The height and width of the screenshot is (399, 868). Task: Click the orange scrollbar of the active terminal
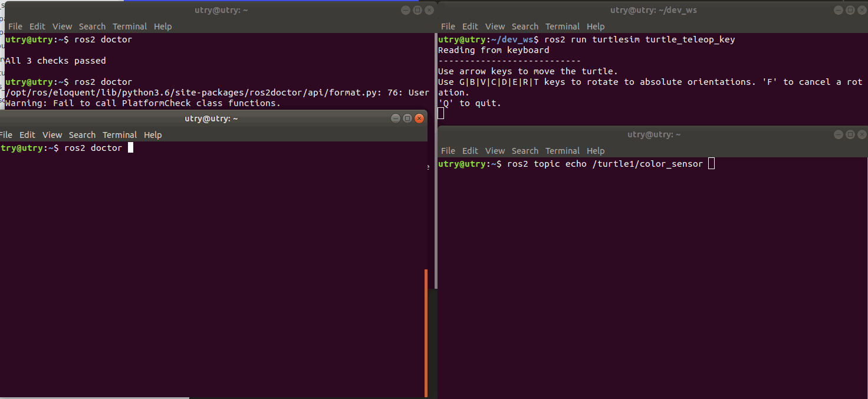(x=426, y=333)
